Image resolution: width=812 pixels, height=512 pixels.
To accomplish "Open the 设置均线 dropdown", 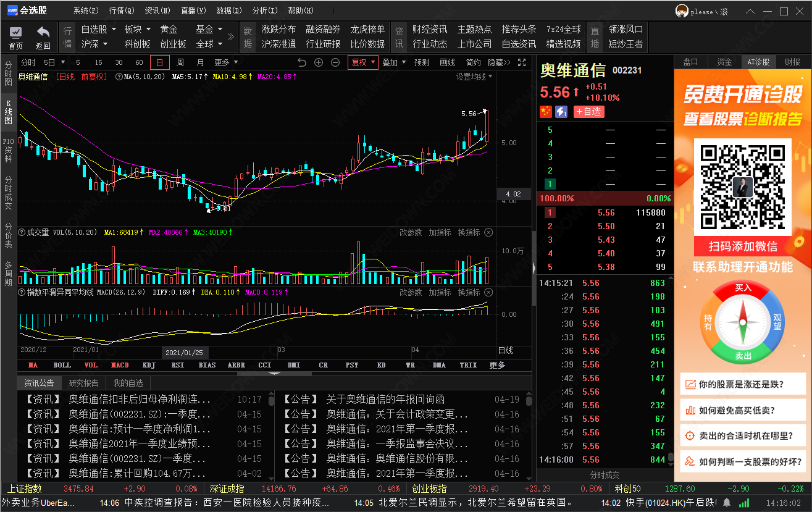I will click(475, 77).
